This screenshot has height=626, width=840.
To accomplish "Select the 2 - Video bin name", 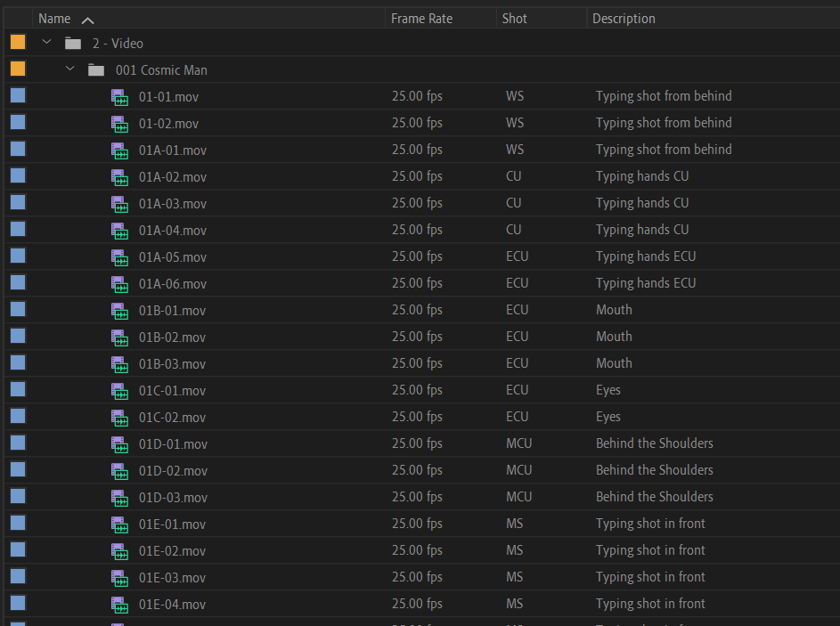I will [x=118, y=44].
